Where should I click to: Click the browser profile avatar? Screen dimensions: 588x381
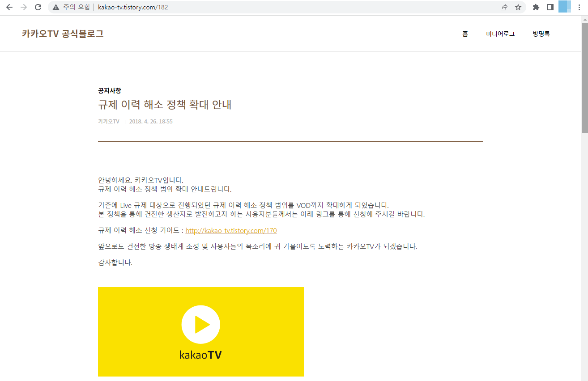[x=564, y=7]
